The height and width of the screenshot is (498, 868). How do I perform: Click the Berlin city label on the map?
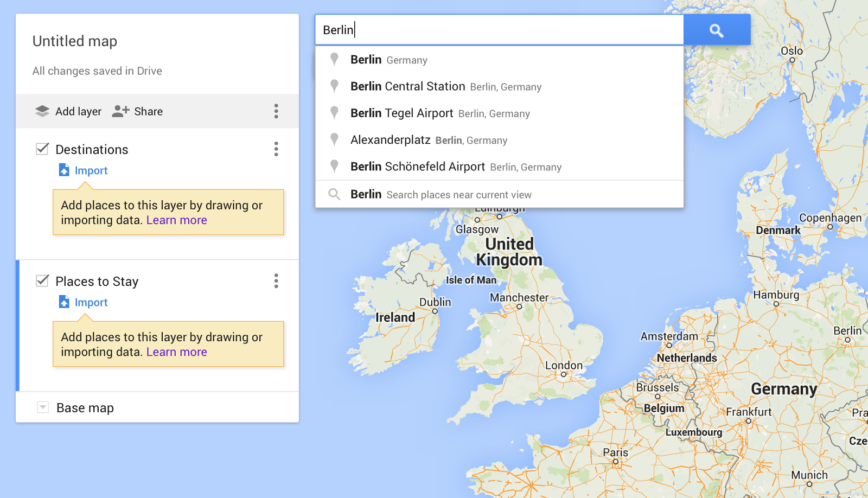[x=847, y=331]
